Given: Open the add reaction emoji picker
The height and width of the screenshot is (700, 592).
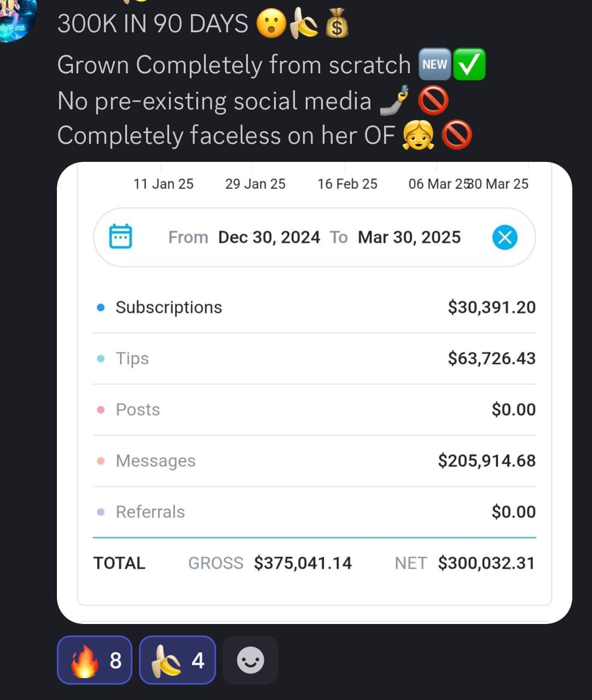Looking at the screenshot, I should click(251, 660).
